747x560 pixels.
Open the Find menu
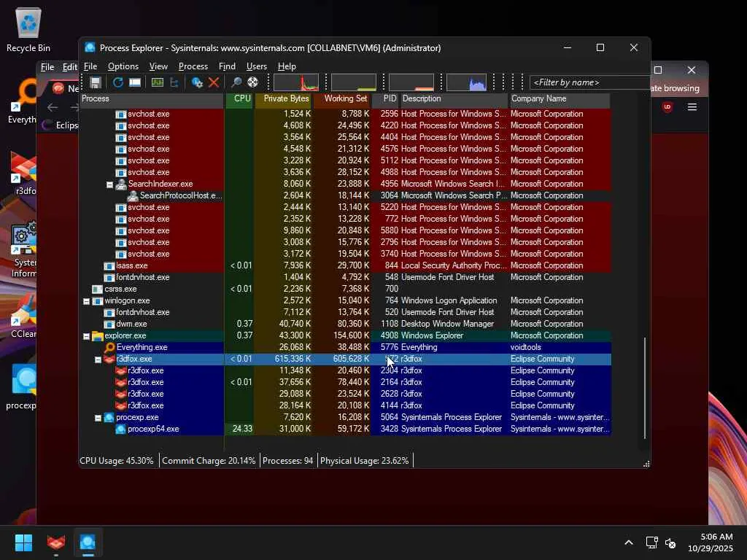pyautogui.click(x=227, y=66)
